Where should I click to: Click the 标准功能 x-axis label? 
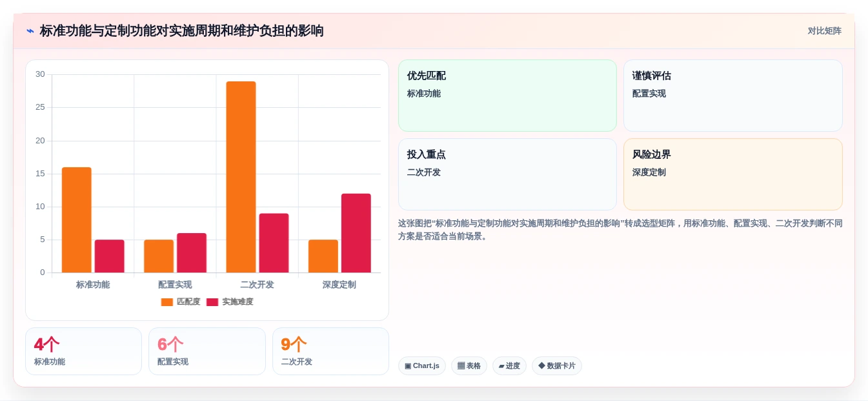[x=93, y=285]
